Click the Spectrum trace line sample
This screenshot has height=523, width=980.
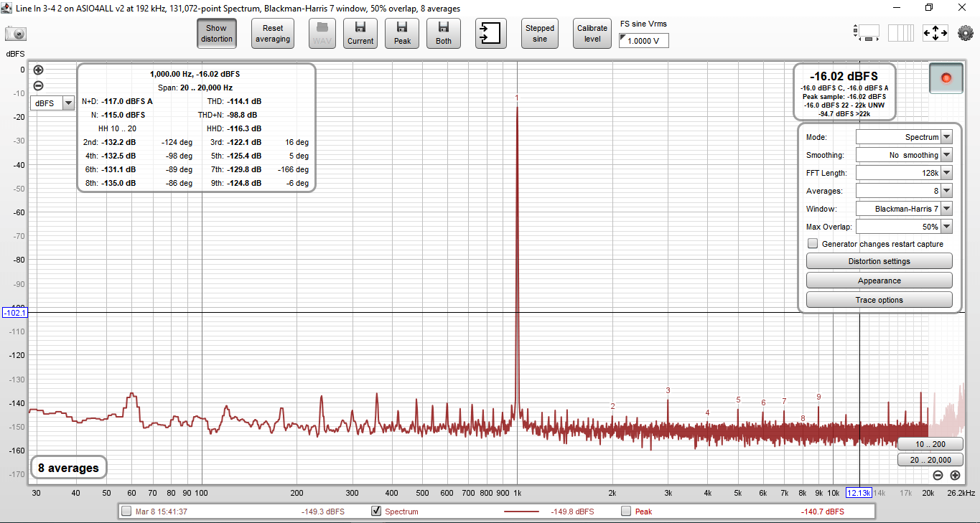(521, 512)
